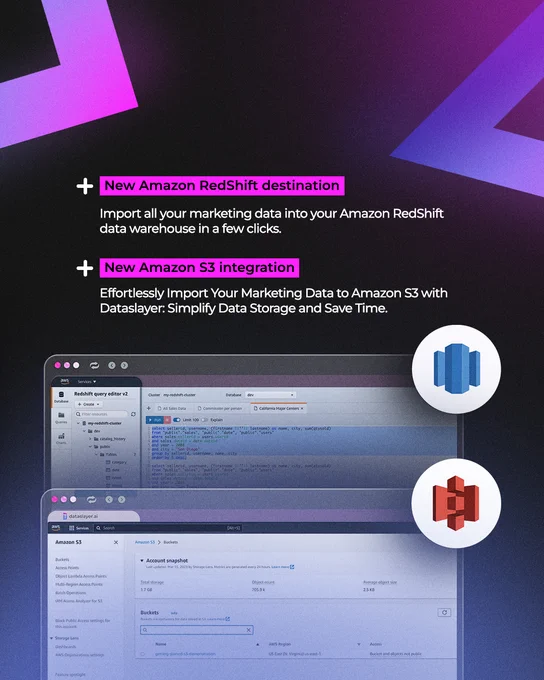The width and height of the screenshot is (544, 680).
Task: Select the dataslayer.ai browser tab
Action: [x=93, y=516]
